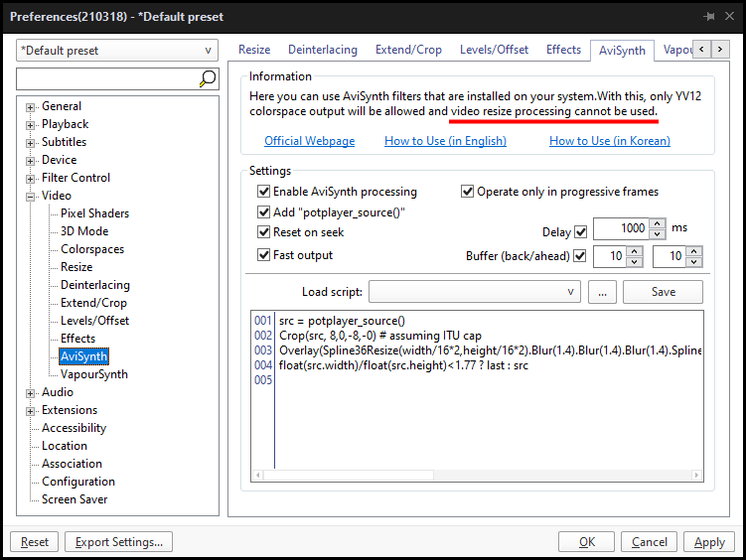
Task: Switch to the Extend/Crop tab
Action: click(408, 50)
